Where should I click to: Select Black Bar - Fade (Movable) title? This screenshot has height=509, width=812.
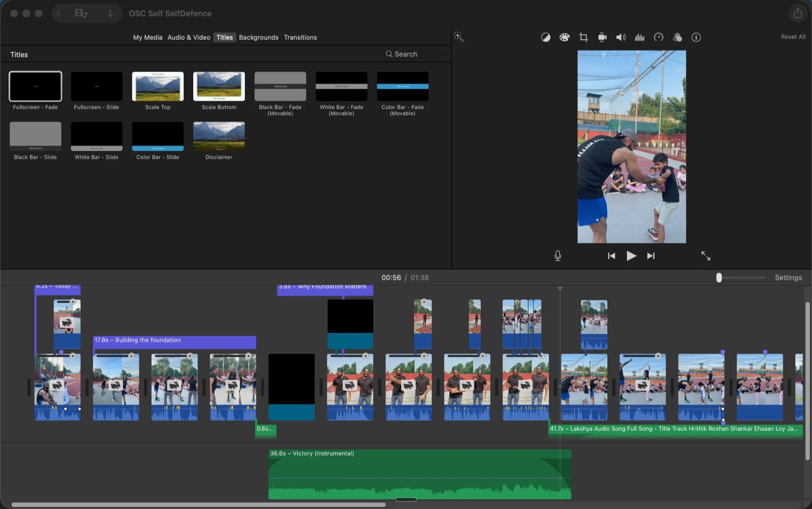(x=280, y=94)
